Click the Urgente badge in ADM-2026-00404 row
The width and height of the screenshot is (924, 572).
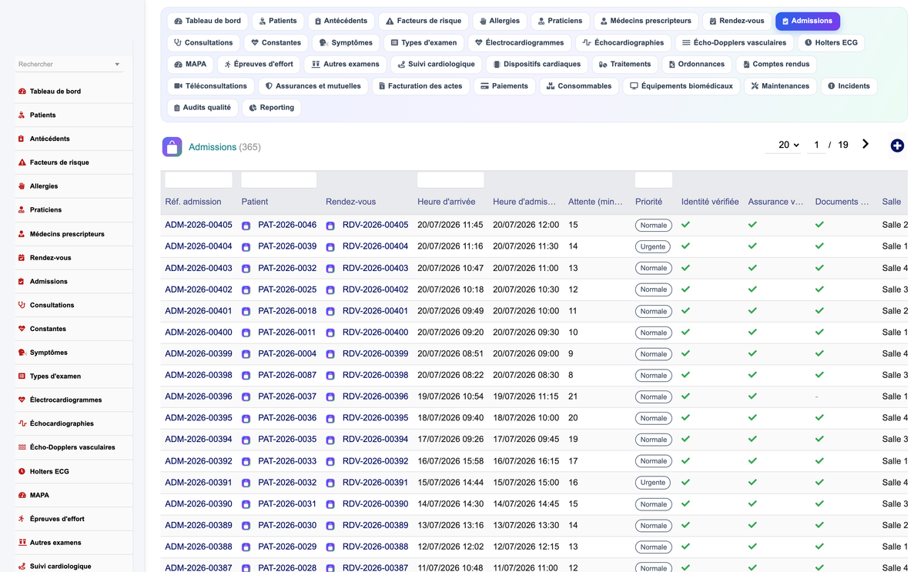tap(653, 247)
